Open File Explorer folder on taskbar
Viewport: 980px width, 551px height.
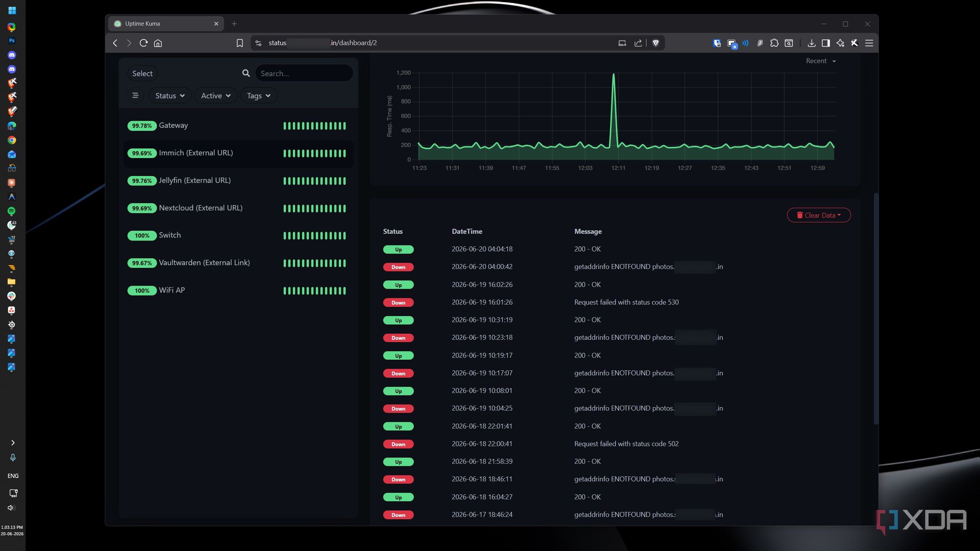tap(11, 282)
